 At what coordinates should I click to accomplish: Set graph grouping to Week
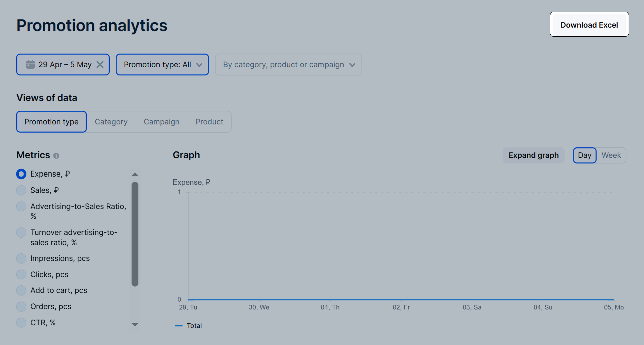click(611, 155)
